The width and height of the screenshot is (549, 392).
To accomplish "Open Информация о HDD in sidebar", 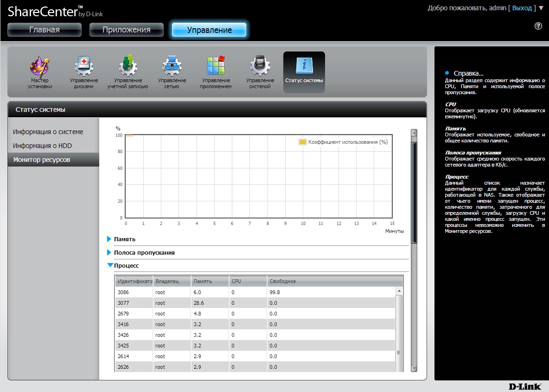I will point(42,146).
